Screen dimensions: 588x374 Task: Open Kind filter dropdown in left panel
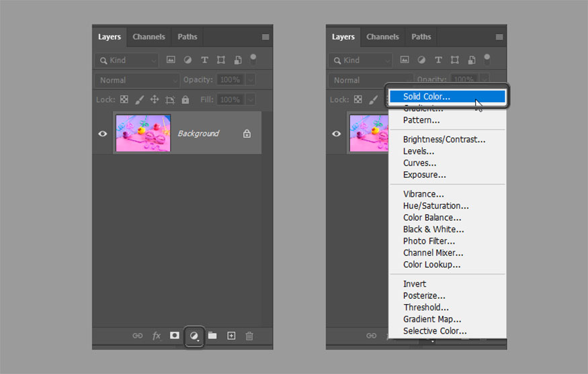click(127, 60)
